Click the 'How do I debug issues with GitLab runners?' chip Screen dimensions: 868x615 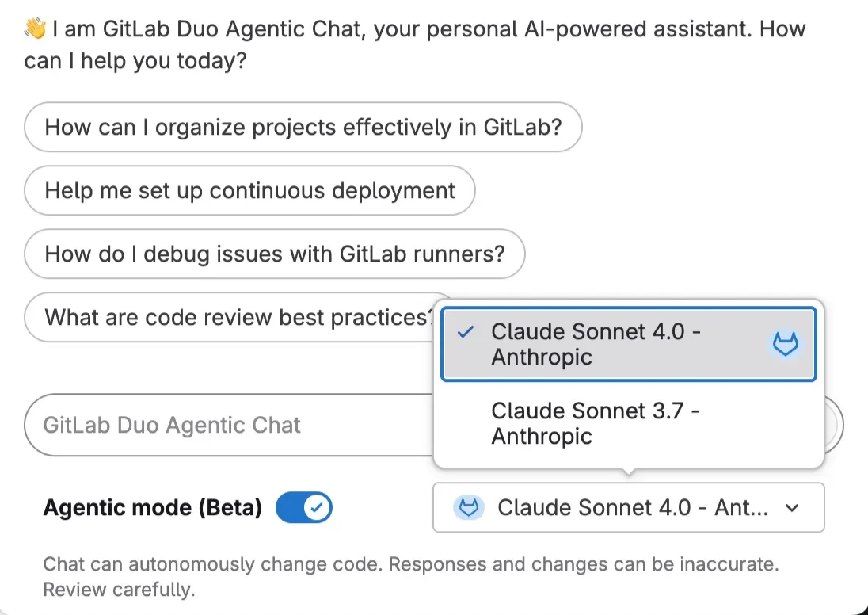(x=274, y=254)
